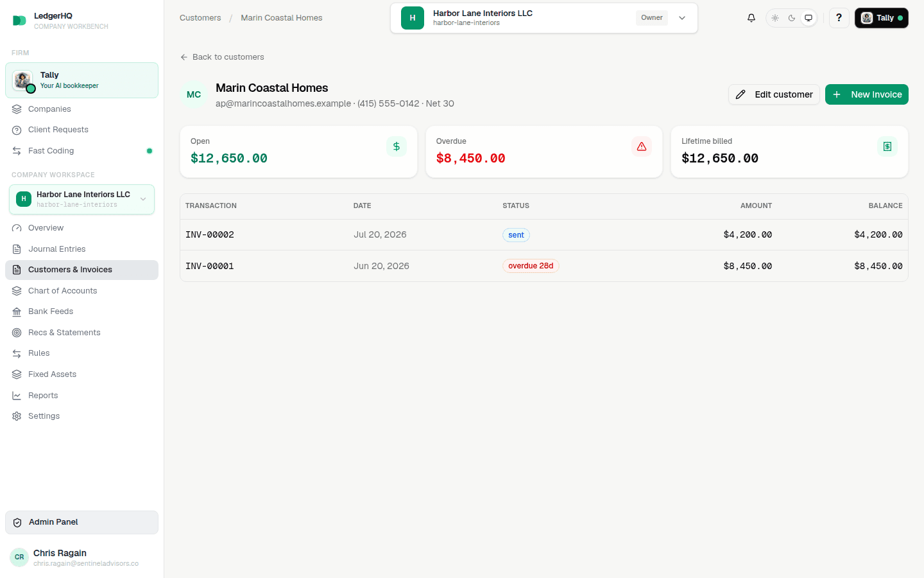Screen dimensions: 924x578
Task: Open Journal Entries
Action: (x=81, y=249)
